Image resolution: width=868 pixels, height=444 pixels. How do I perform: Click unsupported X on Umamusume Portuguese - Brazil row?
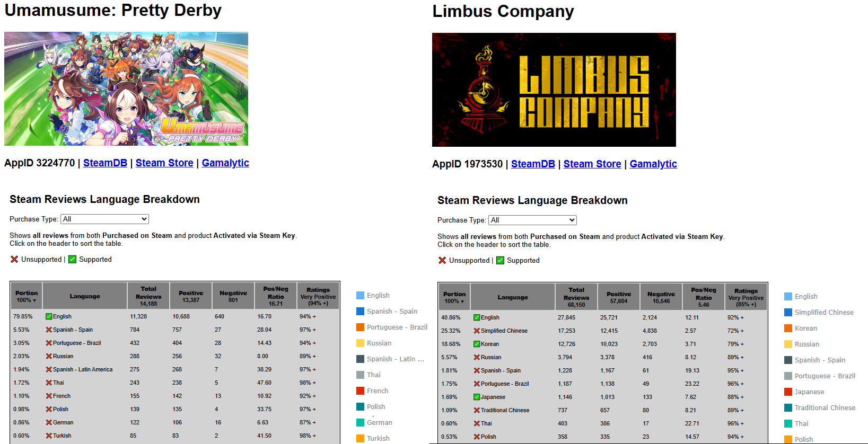point(49,343)
